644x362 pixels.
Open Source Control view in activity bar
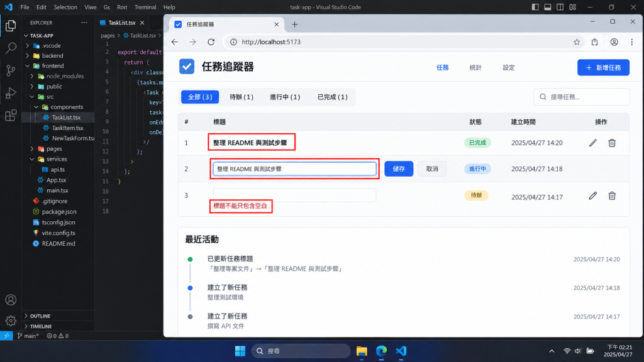coord(11,70)
